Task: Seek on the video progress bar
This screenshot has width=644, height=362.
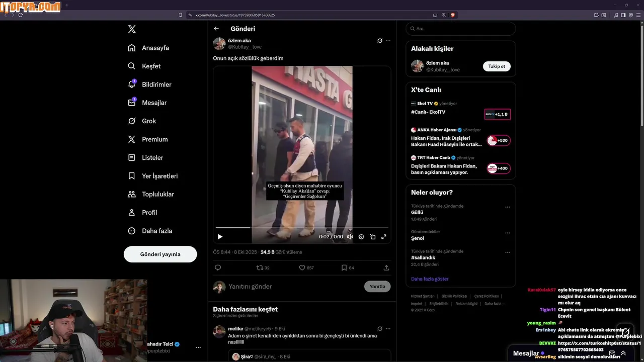Action: (x=302, y=227)
